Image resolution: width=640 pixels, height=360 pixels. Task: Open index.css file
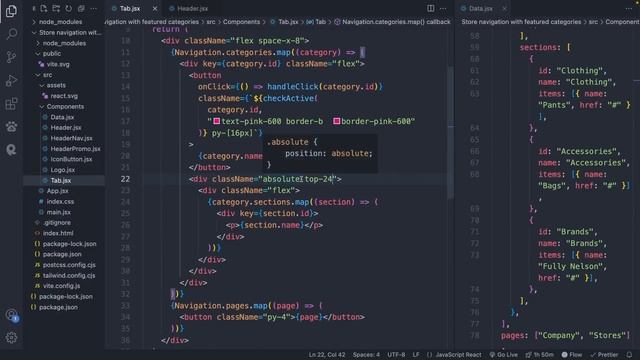[x=60, y=202]
